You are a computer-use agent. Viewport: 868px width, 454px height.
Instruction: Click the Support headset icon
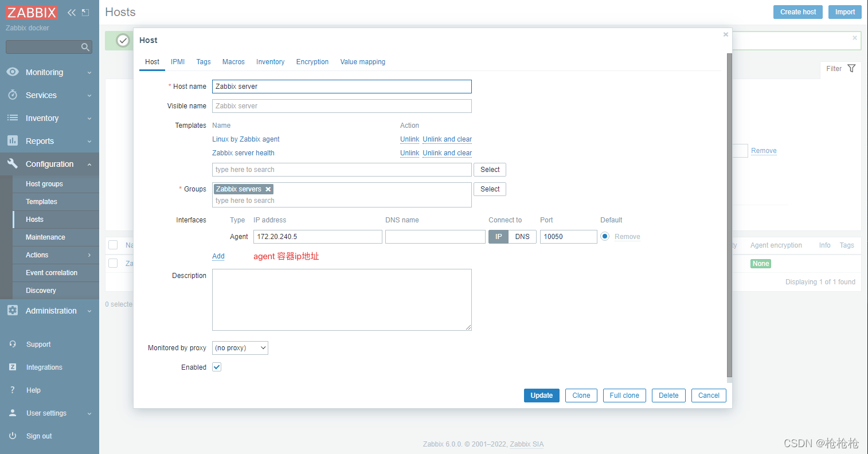coord(13,345)
